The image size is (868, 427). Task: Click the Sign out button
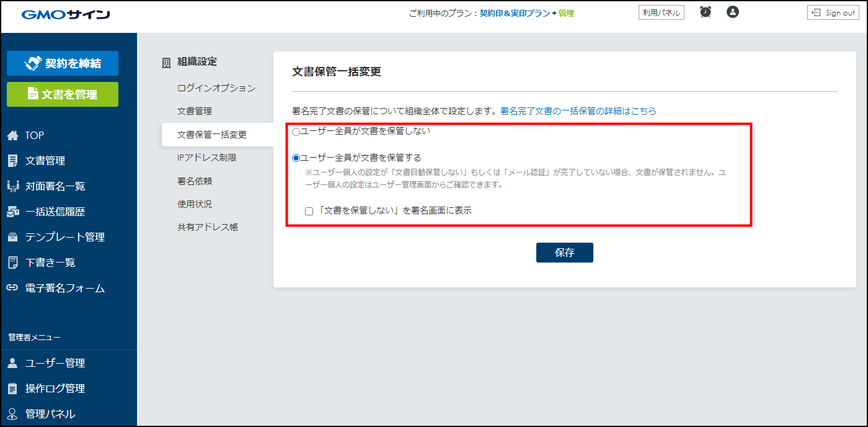tap(833, 12)
